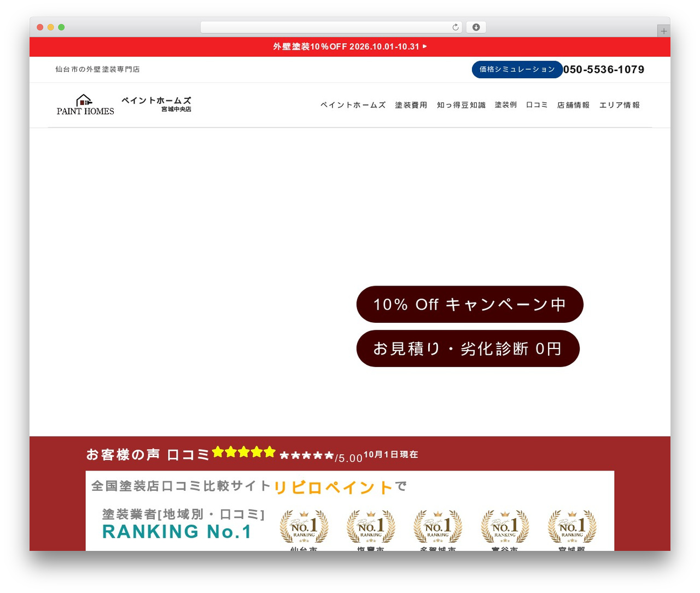Open the 塗装例 menu item
Viewport: 700px width, 593px height.
[x=506, y=105]
